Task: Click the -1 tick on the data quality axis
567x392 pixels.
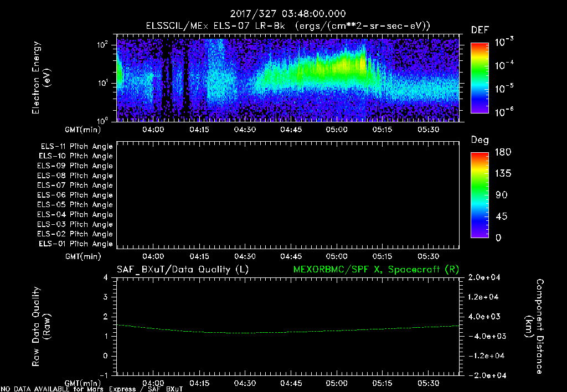Action: click(x=104, y=375)
